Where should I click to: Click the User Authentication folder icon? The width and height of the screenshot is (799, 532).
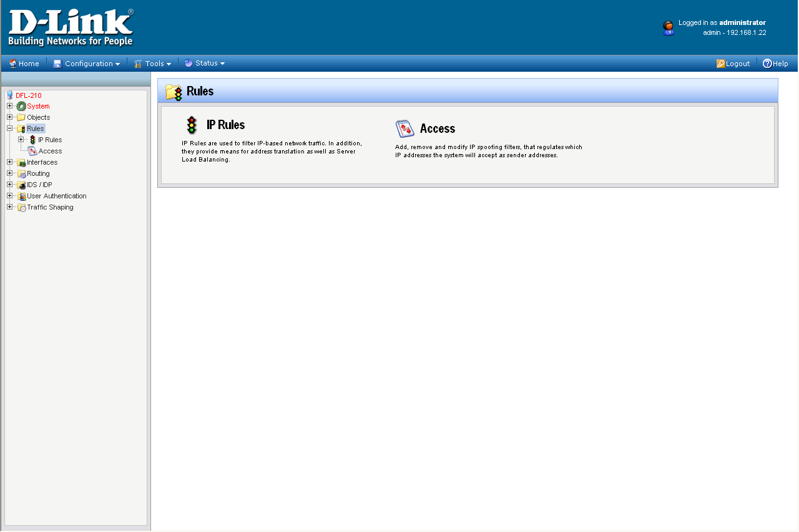point(21,196)
